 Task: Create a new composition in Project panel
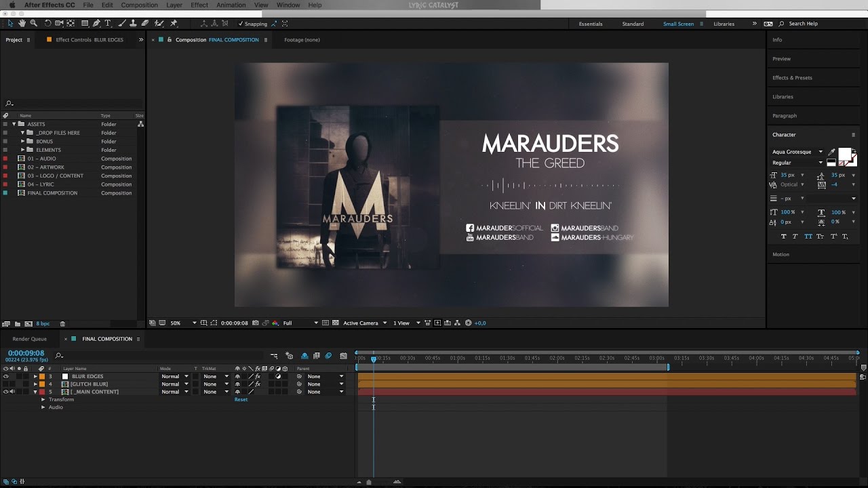click(28, 324)
